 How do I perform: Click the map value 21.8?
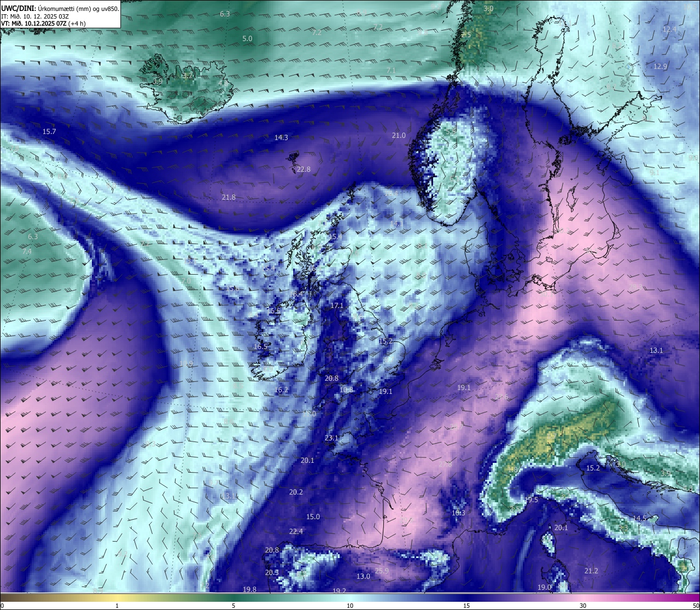[229, 197]
